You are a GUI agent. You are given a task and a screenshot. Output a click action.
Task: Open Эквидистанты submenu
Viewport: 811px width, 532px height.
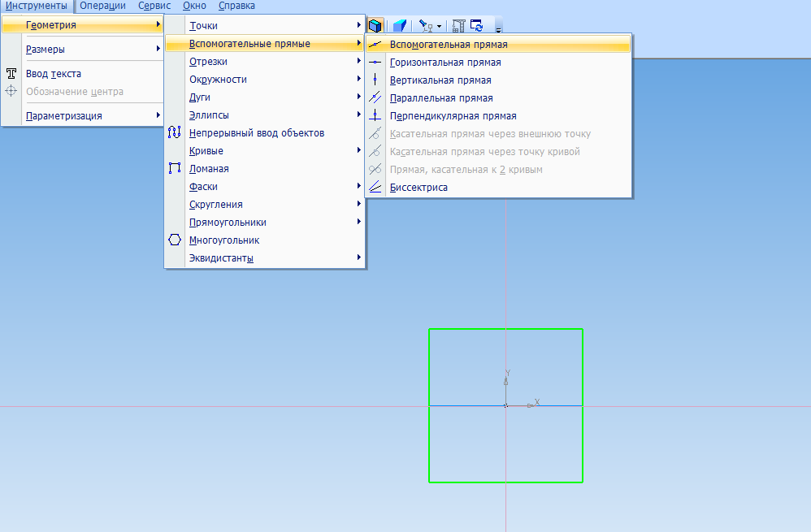click(265, 258)
